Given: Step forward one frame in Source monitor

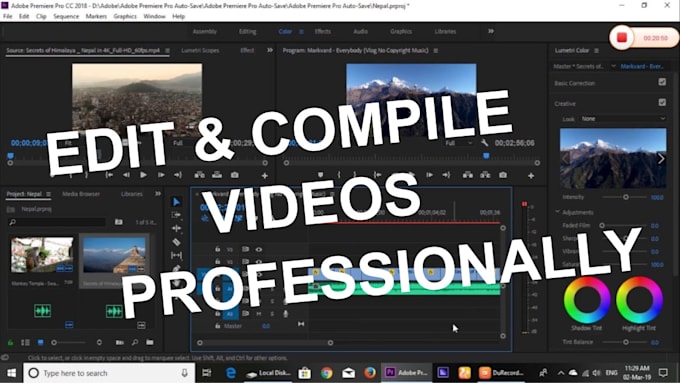Looking at the screenshot, I should coord(161,175).
